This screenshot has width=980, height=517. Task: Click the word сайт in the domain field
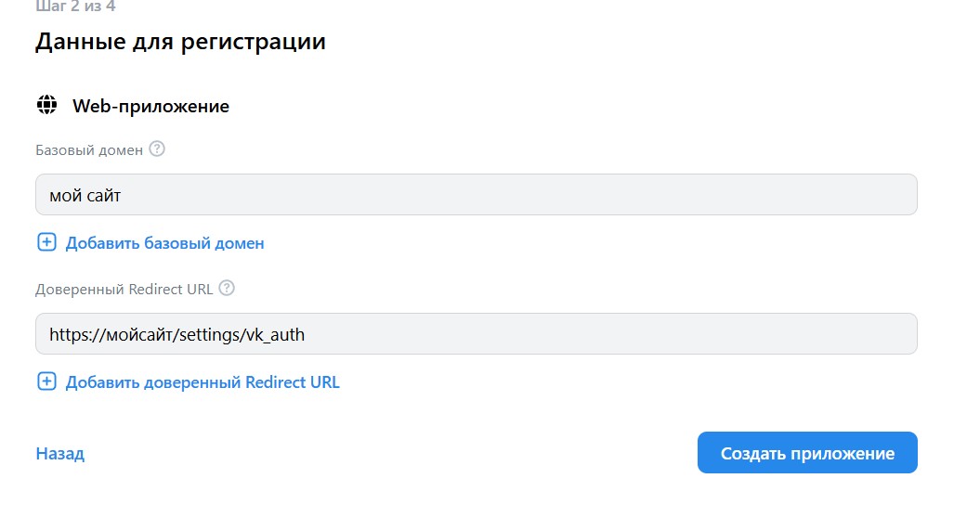(x=103, y=196)
